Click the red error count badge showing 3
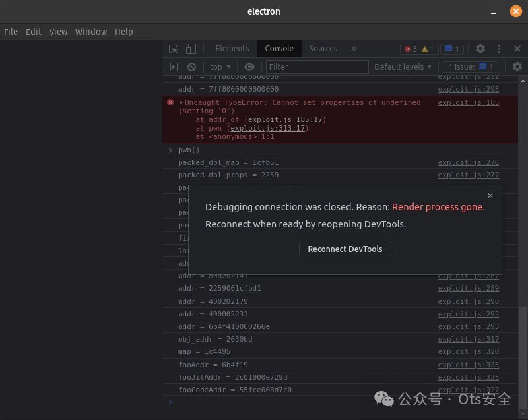Screen dimensions: 528x420 [411, 49]
